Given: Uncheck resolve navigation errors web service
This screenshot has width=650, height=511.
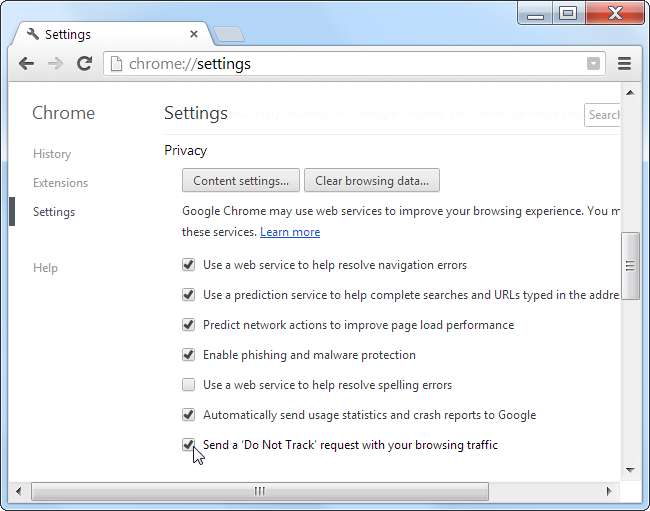Looking at the screenshot, I should [x=189, y=265].
